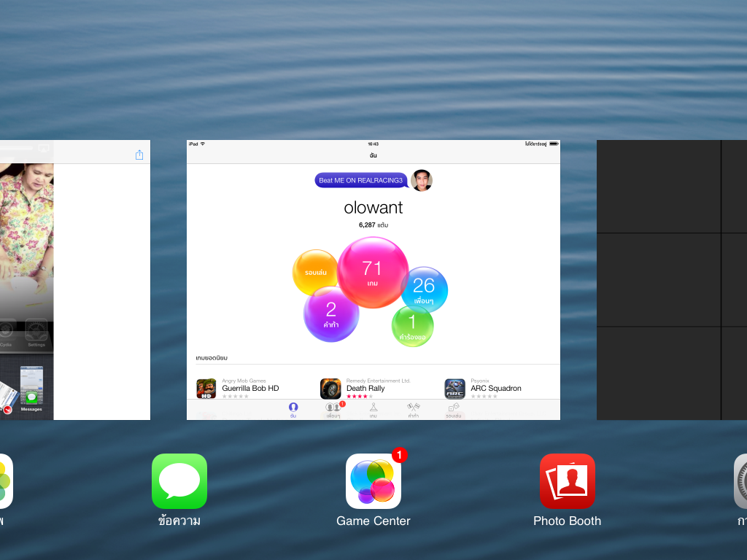747x560 pixels.
Task: Switch to the รอบเล่น (Turns) bottom tab
Action: [x=453, y=410]
